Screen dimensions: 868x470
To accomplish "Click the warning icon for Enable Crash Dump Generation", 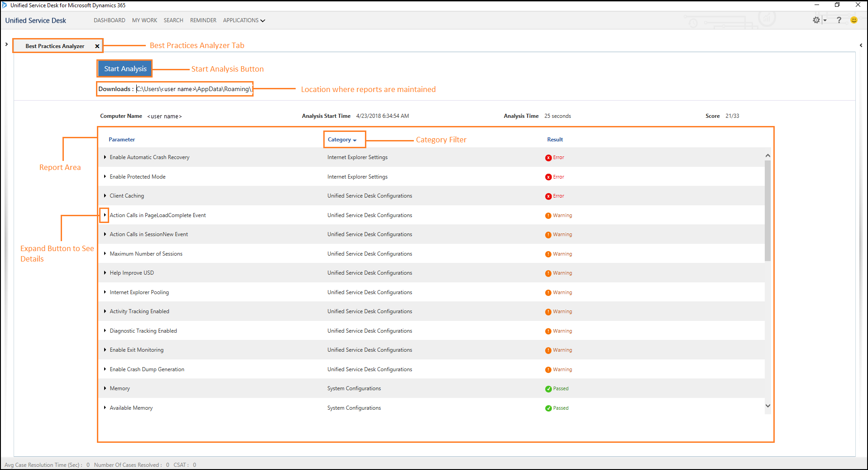I will point(548,370).
